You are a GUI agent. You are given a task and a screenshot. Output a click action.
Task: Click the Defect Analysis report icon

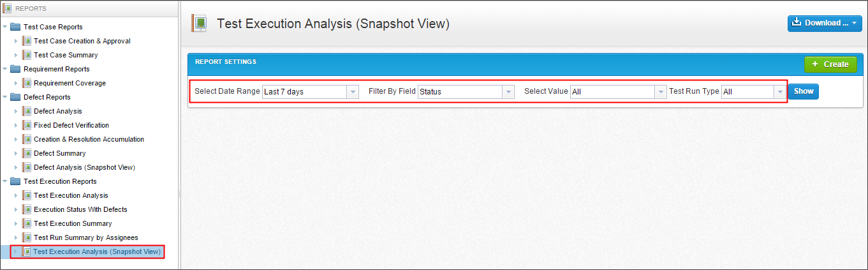(x=27, y=111)
